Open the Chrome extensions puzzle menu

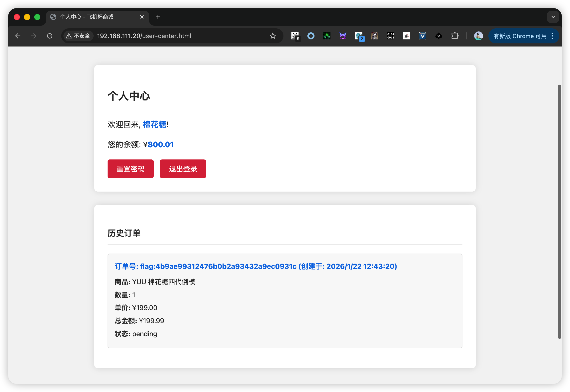point(455,36)
